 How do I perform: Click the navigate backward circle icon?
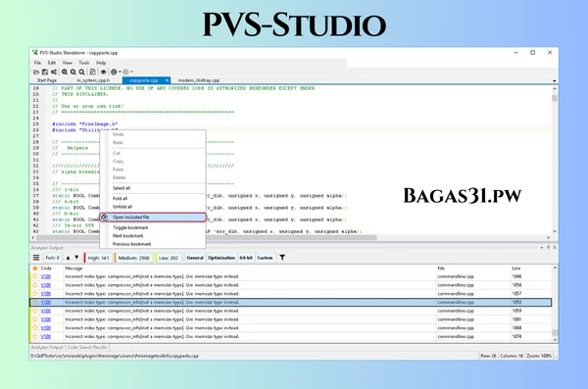click(x=114, y=73)
